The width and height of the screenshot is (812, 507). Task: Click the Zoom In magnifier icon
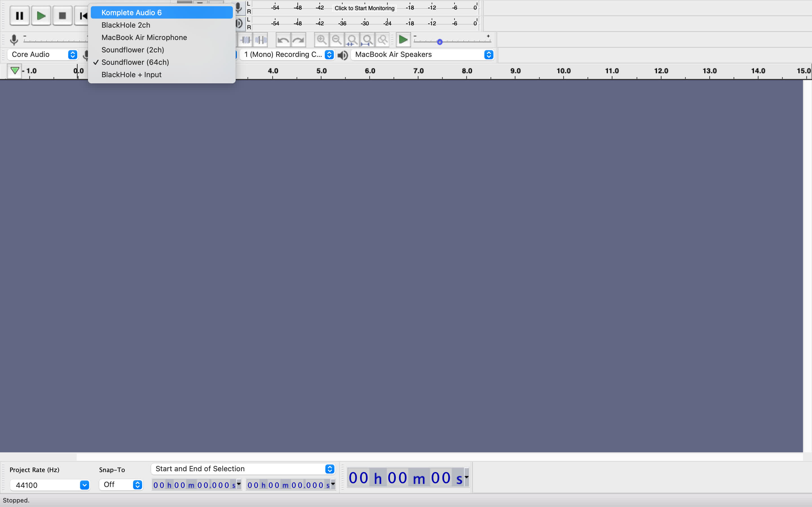(321, 40)
